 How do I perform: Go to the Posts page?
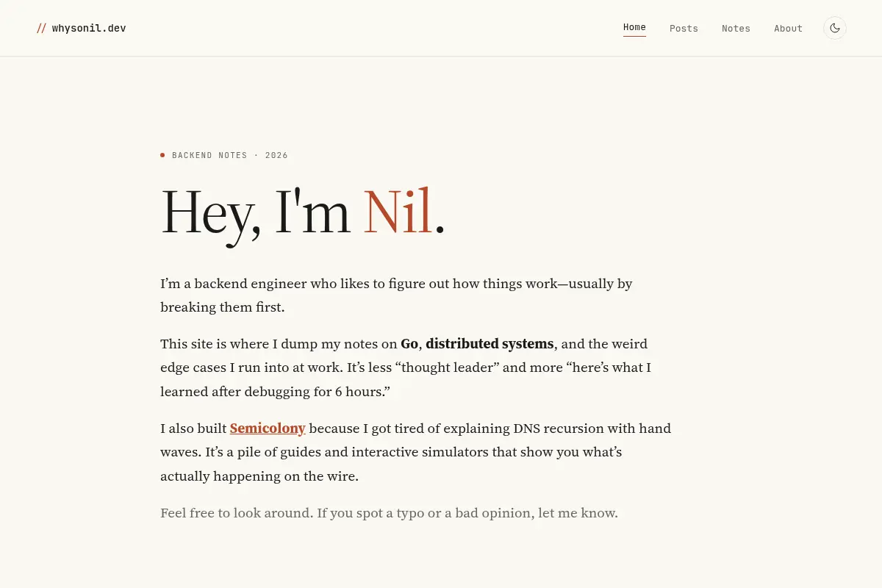(x=684, y=29)
